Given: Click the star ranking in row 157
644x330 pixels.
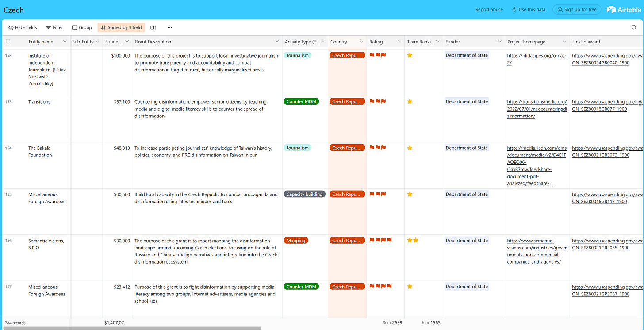Looking at the screenshot, I should (x=410, y=287).
